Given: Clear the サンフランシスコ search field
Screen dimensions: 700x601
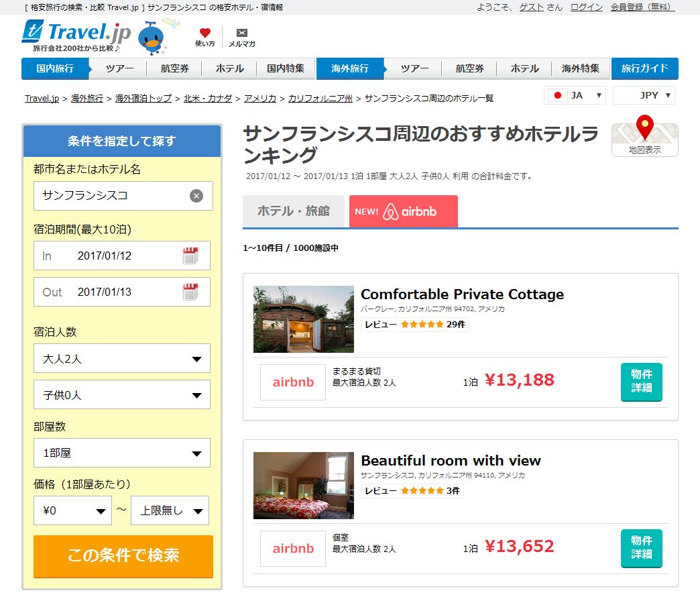Looking at the screenshot, I should (x=196, y=196).
